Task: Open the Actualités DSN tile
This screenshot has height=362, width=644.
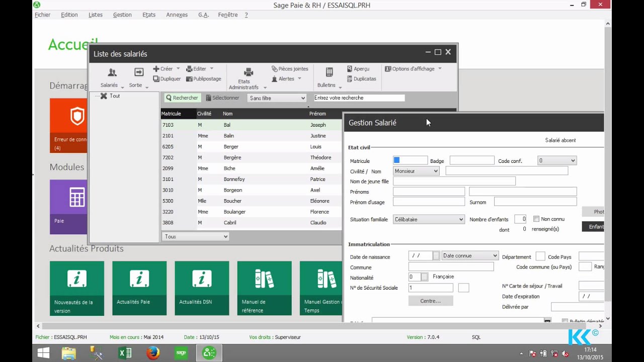Action: pos(202,288)
